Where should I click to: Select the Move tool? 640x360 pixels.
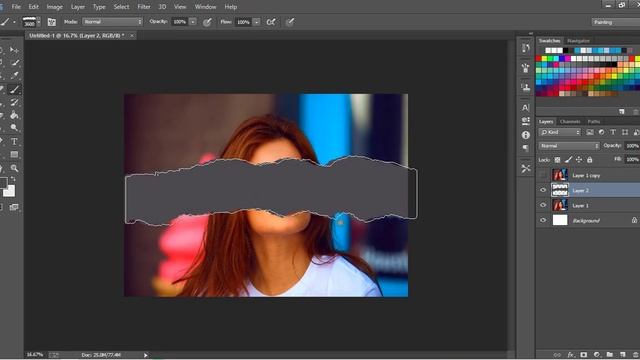point(14,50)
